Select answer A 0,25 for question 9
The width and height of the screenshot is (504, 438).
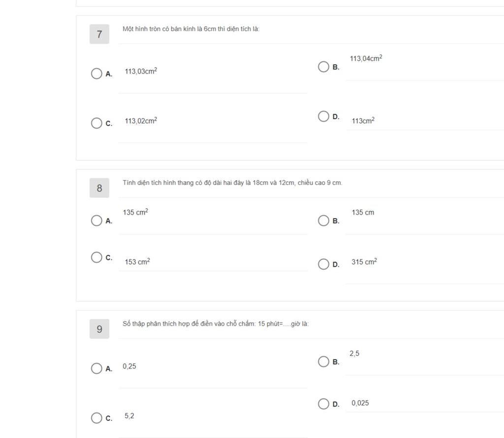coord(96,368)
